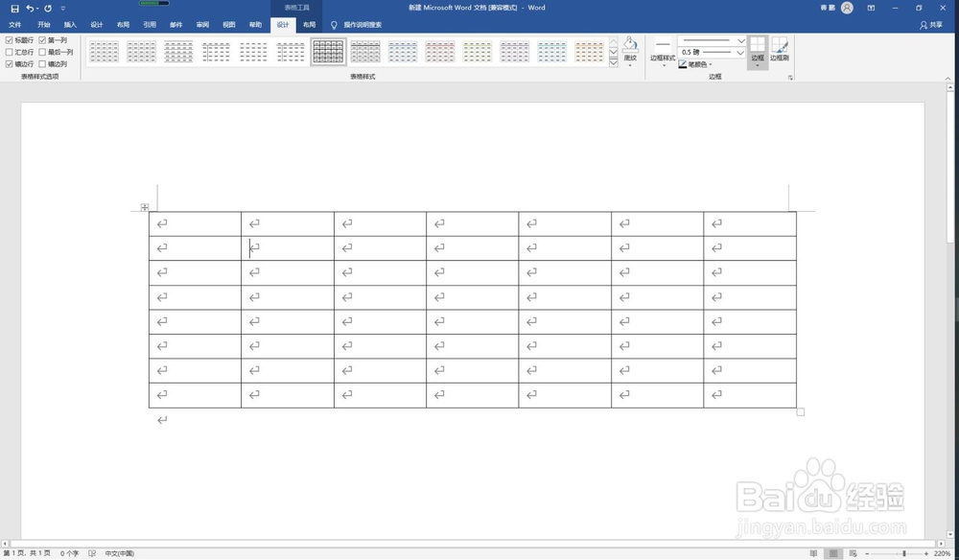Click the table move handle
959x560 pixels.
coord(145,207)
